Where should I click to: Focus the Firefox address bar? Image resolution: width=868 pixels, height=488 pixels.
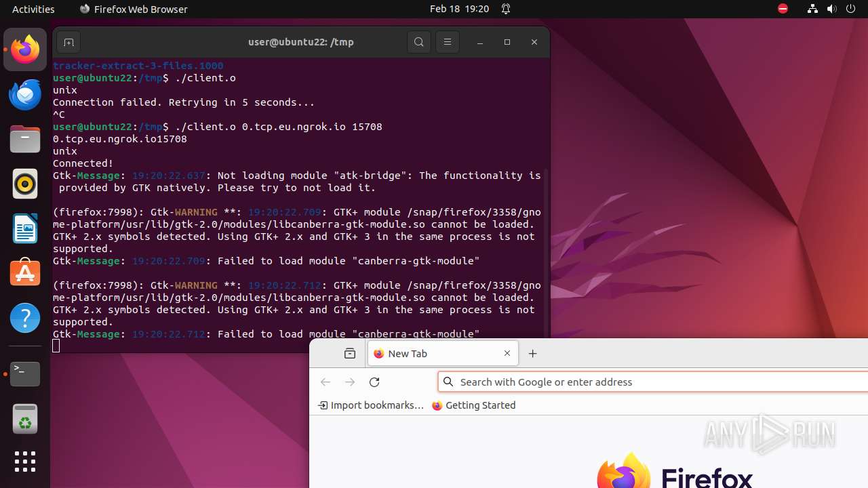point(653,382)
